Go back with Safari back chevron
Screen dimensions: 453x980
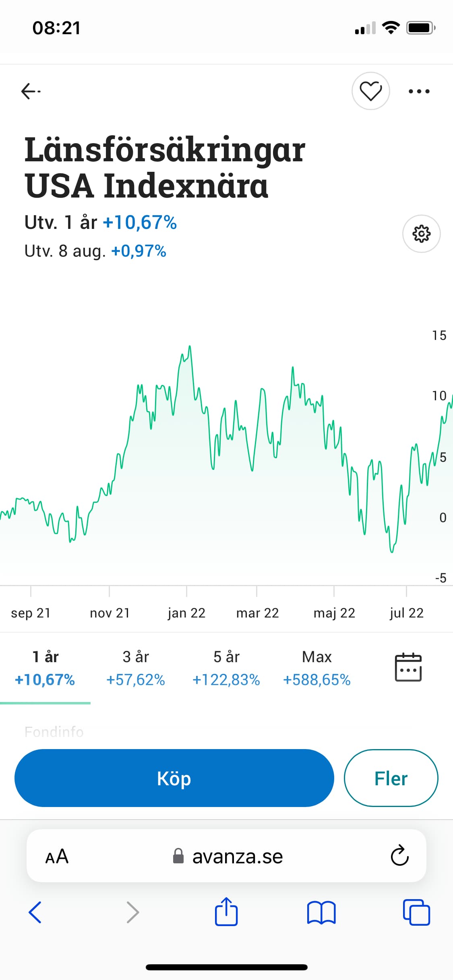35,912
